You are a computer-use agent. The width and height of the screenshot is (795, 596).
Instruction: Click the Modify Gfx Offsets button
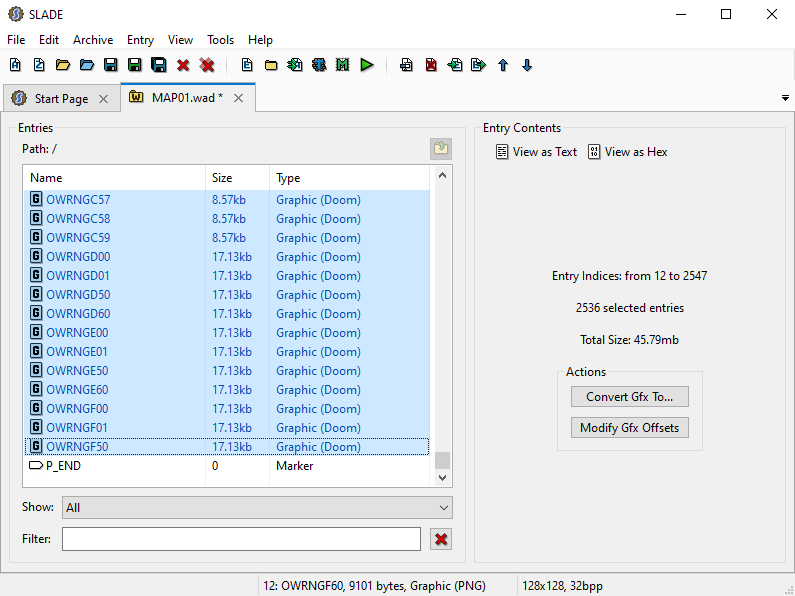(x=629, y=428)
